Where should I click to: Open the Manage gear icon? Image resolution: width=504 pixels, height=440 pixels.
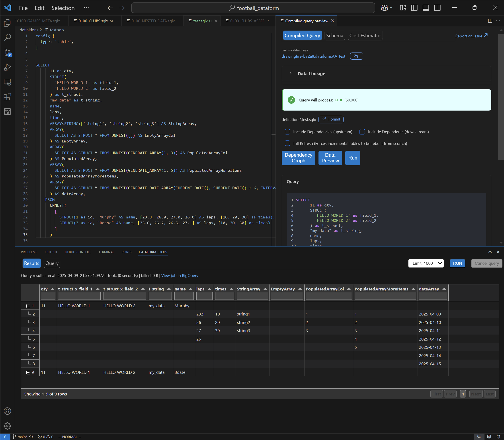tap(7, 426)
